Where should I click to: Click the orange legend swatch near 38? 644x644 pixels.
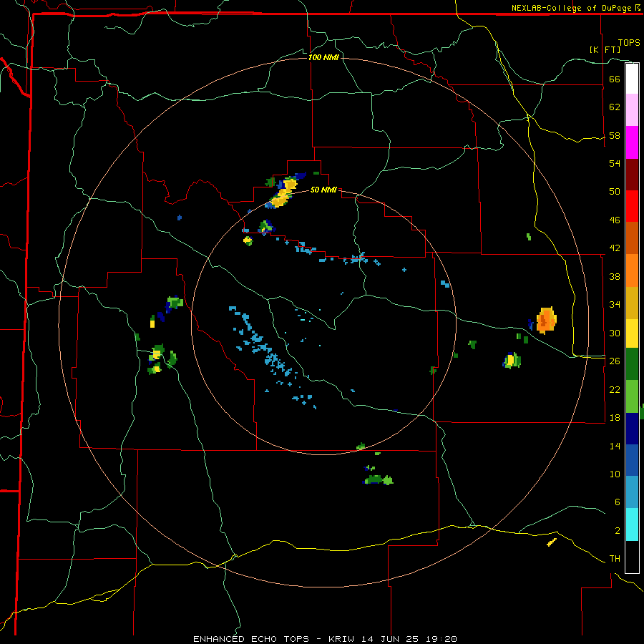(632, 270)
